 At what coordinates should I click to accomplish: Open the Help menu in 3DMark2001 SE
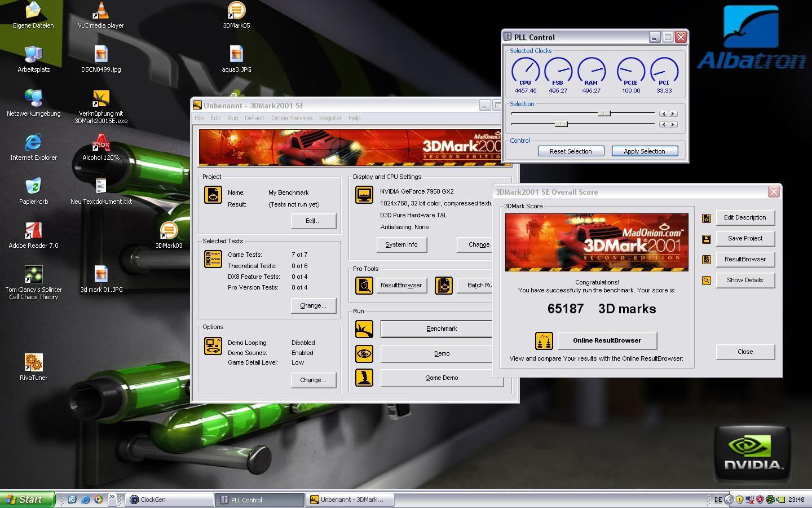coord(354,118)
